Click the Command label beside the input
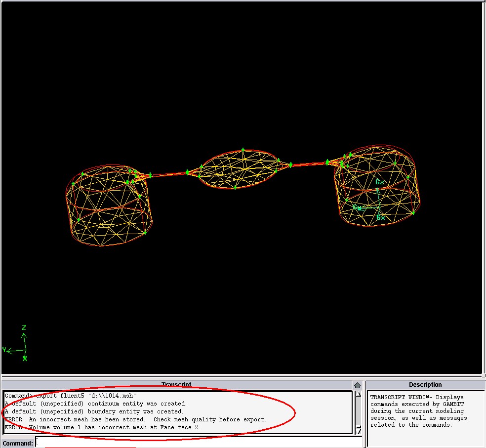 tap(18, 443)
